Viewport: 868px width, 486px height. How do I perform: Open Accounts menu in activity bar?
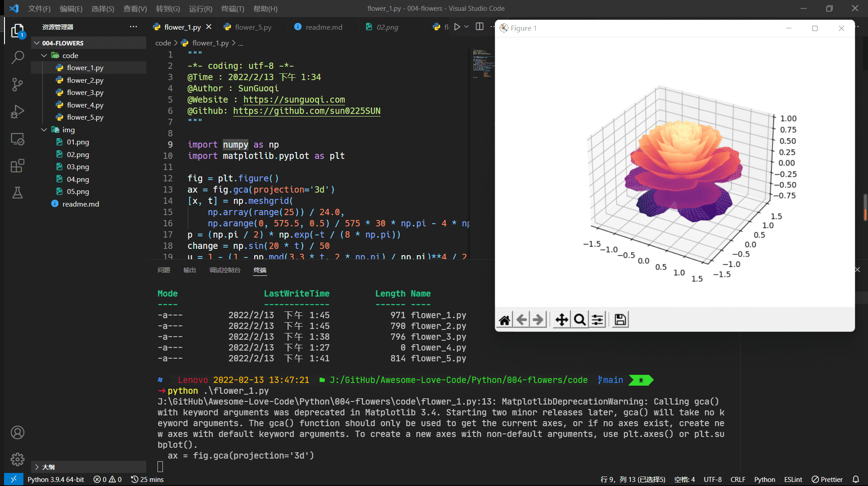pyautogui.click(x=18, y=432)
